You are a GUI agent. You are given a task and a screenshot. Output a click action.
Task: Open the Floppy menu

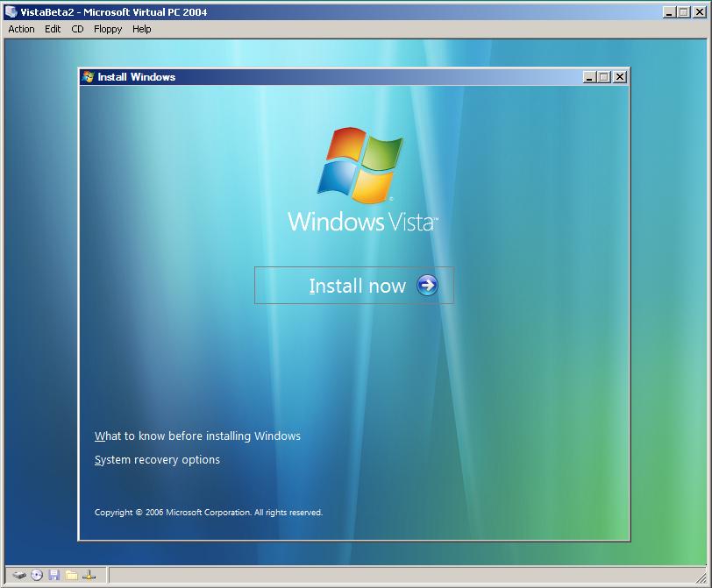tap(108, 29)
